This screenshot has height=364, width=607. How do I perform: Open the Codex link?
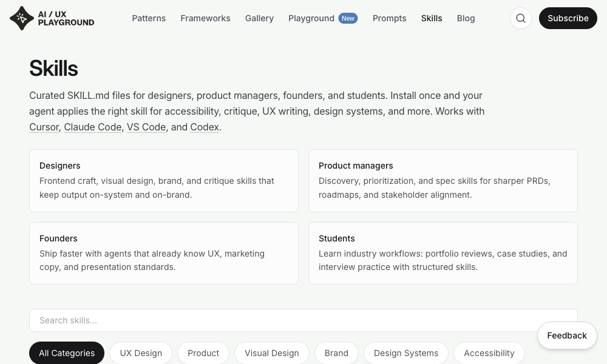pos(205,127)
